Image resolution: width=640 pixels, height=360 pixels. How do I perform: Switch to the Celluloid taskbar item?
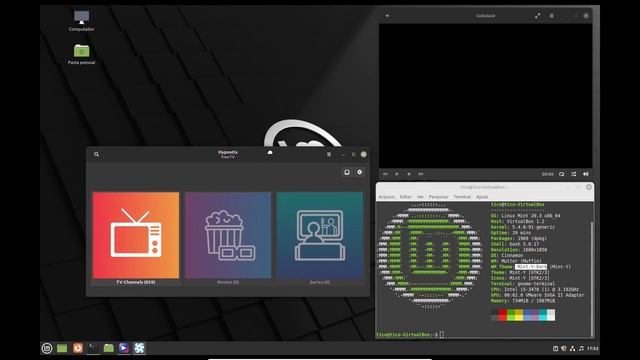124,348
